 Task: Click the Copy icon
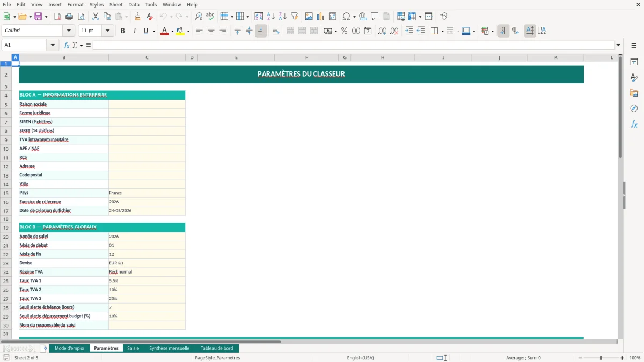click(107, 17)
